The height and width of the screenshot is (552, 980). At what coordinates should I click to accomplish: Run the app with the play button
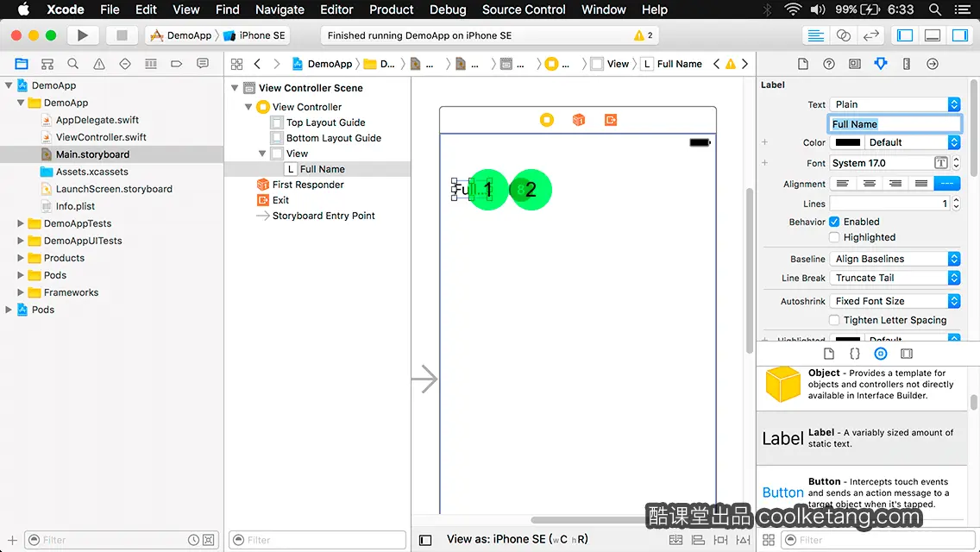click(82, 35)
